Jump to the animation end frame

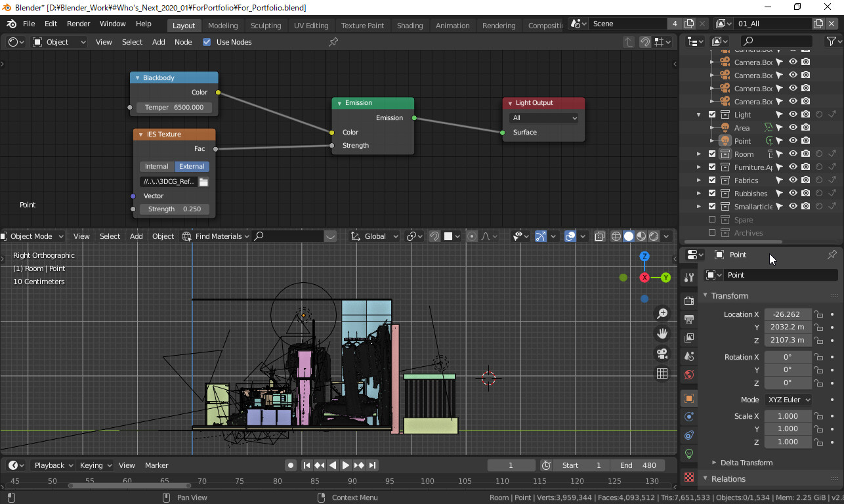click(372, 465)
